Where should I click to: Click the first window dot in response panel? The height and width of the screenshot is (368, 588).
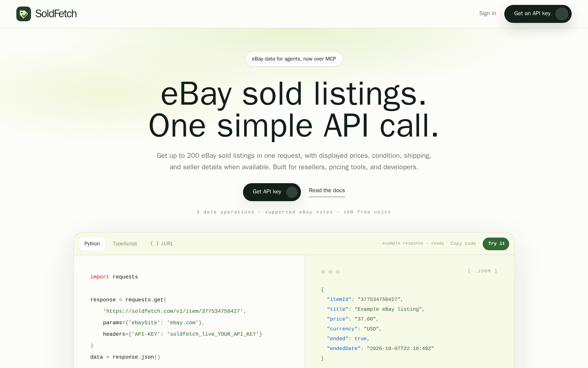coord(323,272)
